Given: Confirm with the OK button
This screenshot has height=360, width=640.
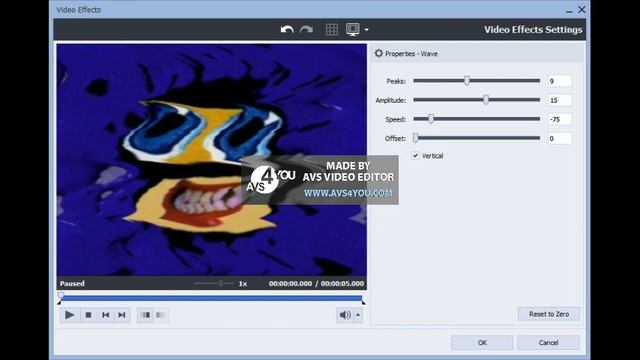Looking at the screenshot, I should 482,342.
